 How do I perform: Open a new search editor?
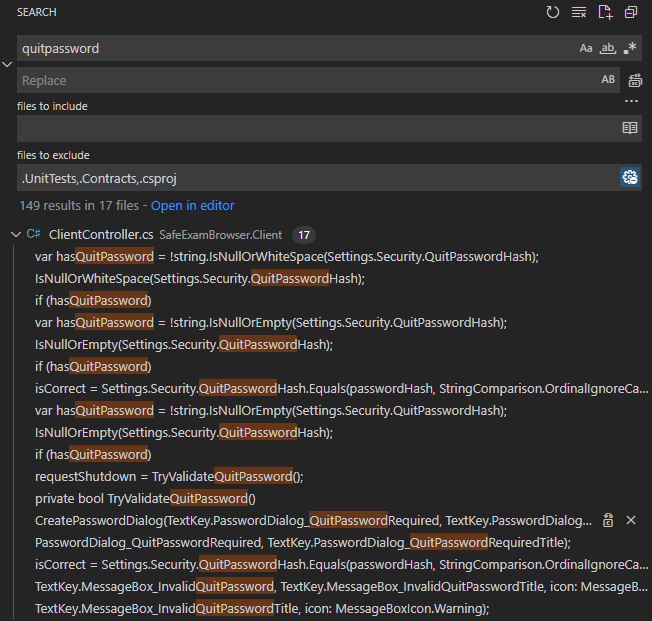click(x=605, y=12)
